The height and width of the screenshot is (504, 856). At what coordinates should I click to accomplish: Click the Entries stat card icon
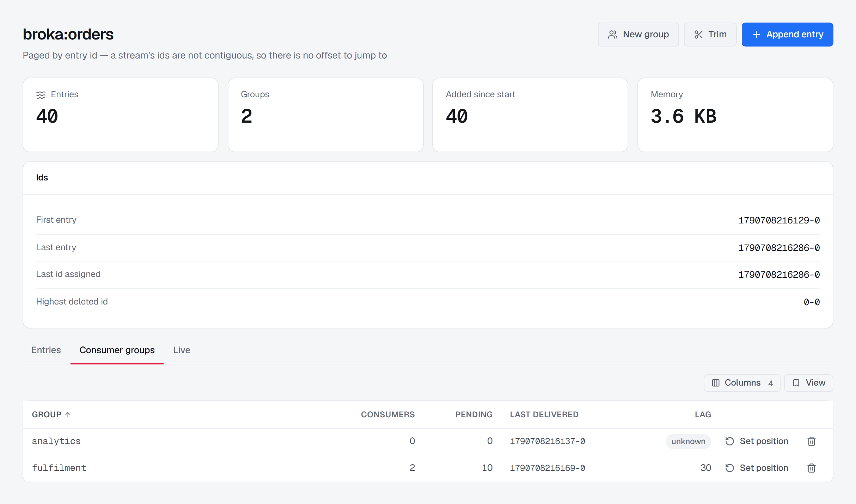pyautogui.click(x=41, y=95)
